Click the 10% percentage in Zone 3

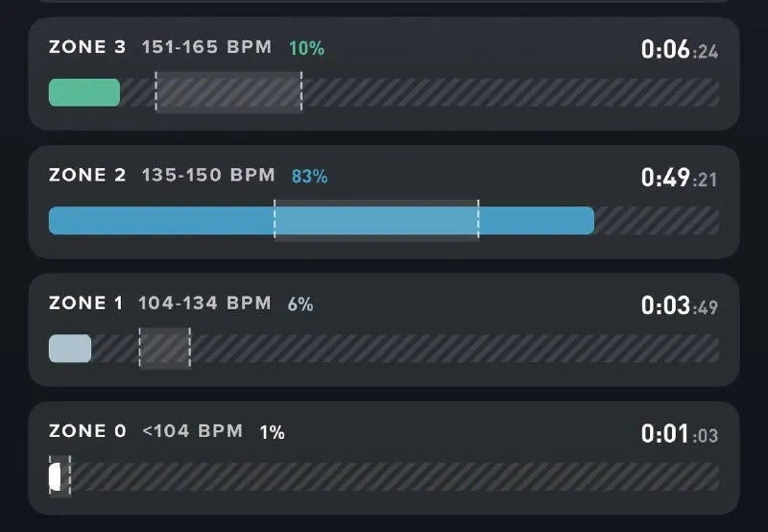click(x=306, y=48)
